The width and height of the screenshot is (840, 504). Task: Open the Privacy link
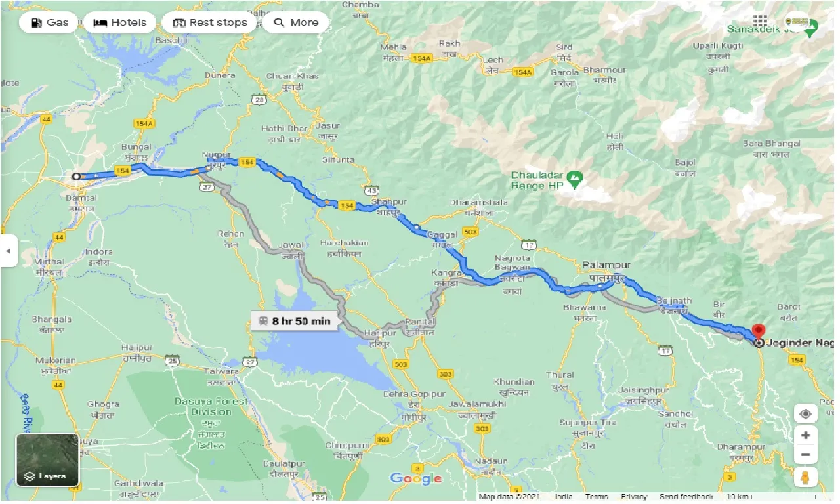tap(634, 497)
